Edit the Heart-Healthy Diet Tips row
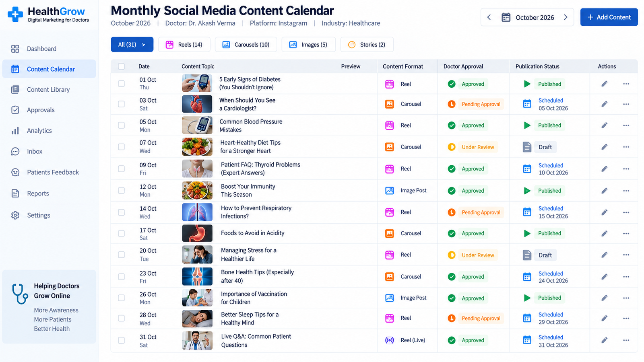This screenshot has width=644, height=362. coord(604,147)
